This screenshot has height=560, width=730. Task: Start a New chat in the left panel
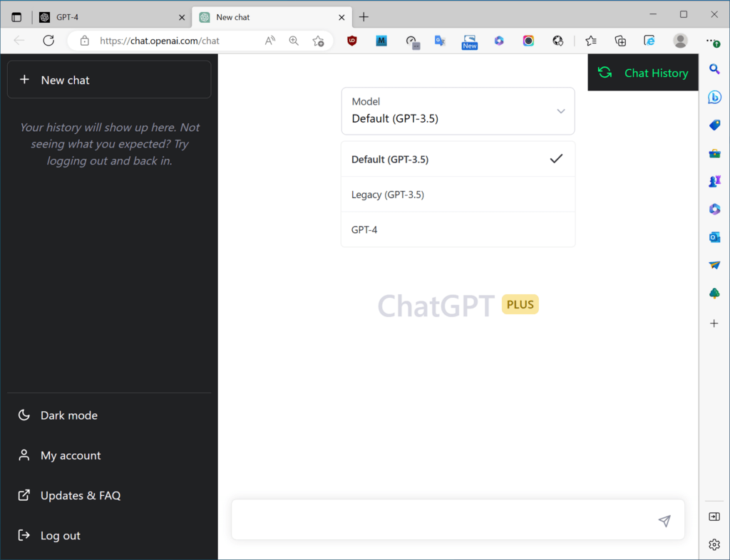[109, 80]
